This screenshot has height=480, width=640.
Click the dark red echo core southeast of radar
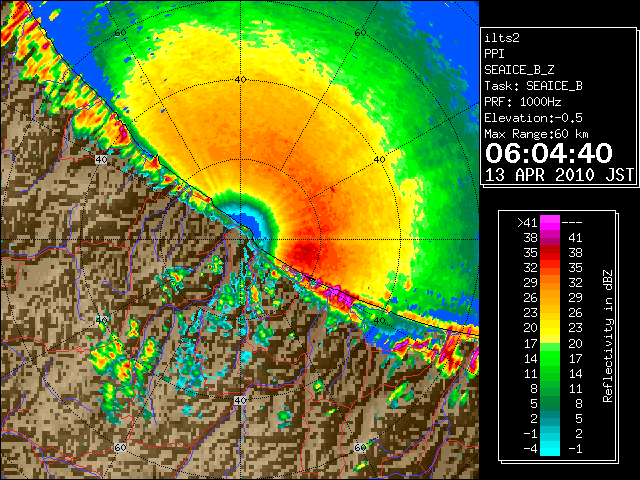pos(304,254)
